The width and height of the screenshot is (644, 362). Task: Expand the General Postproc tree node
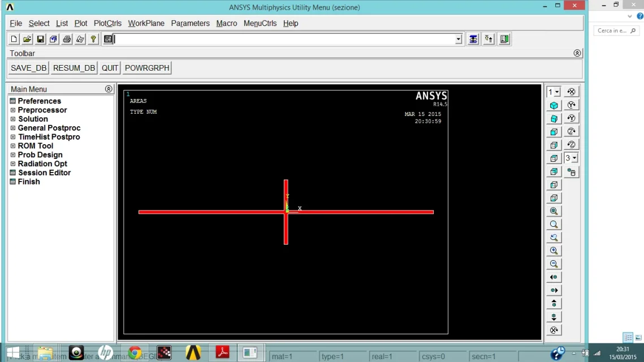tap(13, 128)
